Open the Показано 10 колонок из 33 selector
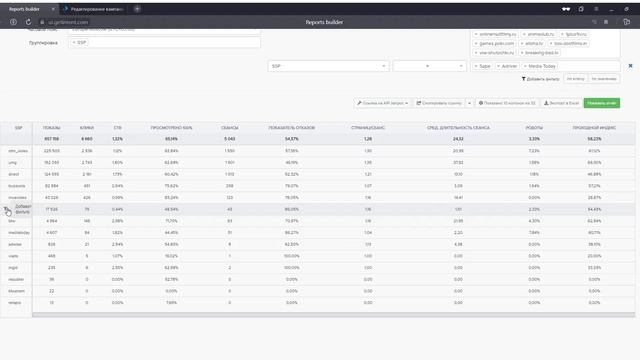 point(507,103)
